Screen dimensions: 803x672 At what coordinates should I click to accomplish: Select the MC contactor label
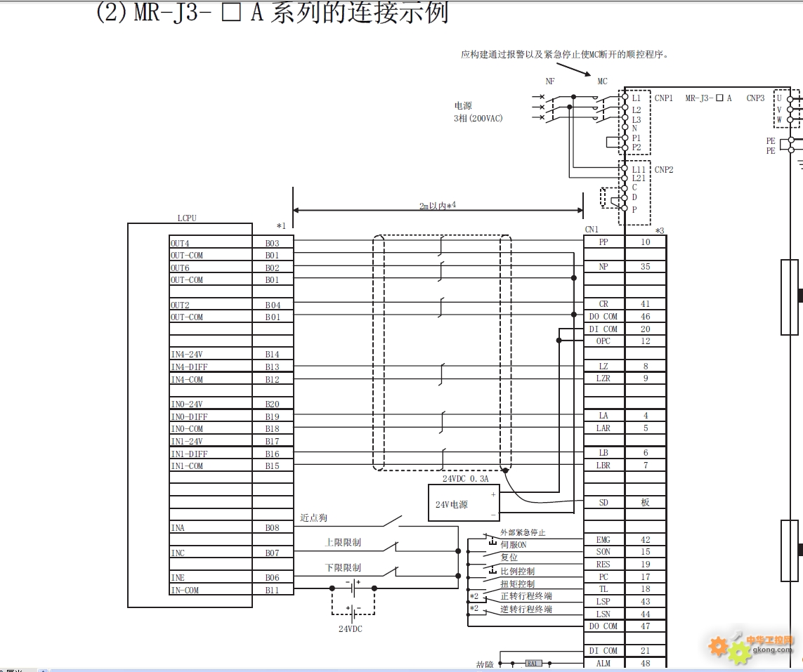click(x=602, y=81)
